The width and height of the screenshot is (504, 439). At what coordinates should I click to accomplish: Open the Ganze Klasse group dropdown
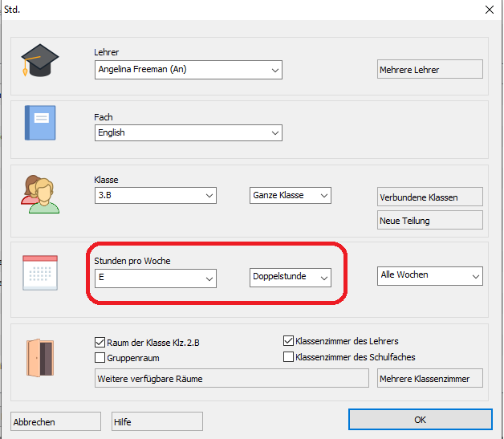click(x=291, y=195)
